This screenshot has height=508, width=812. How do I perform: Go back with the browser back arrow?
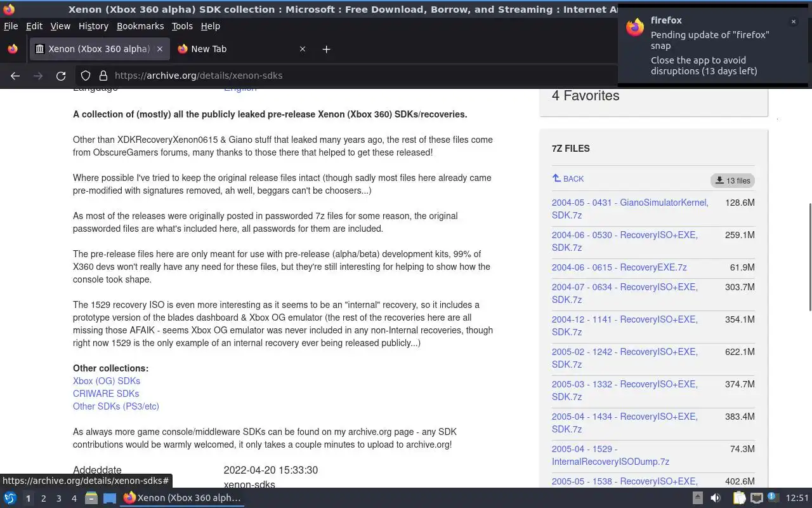click(15, 76)
